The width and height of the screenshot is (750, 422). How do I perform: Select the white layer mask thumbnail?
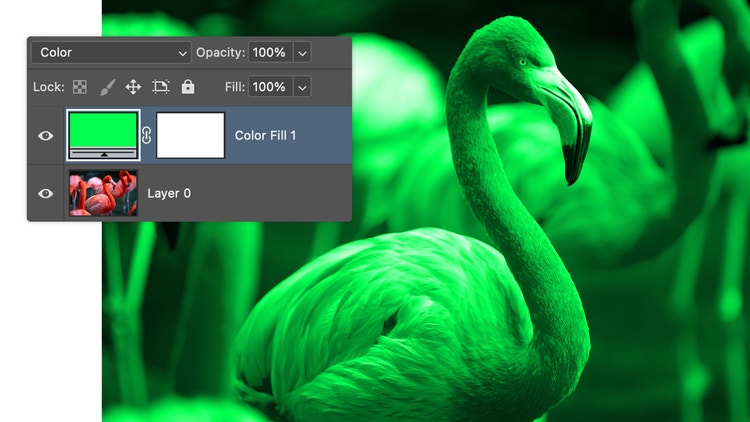click(190, 135)
